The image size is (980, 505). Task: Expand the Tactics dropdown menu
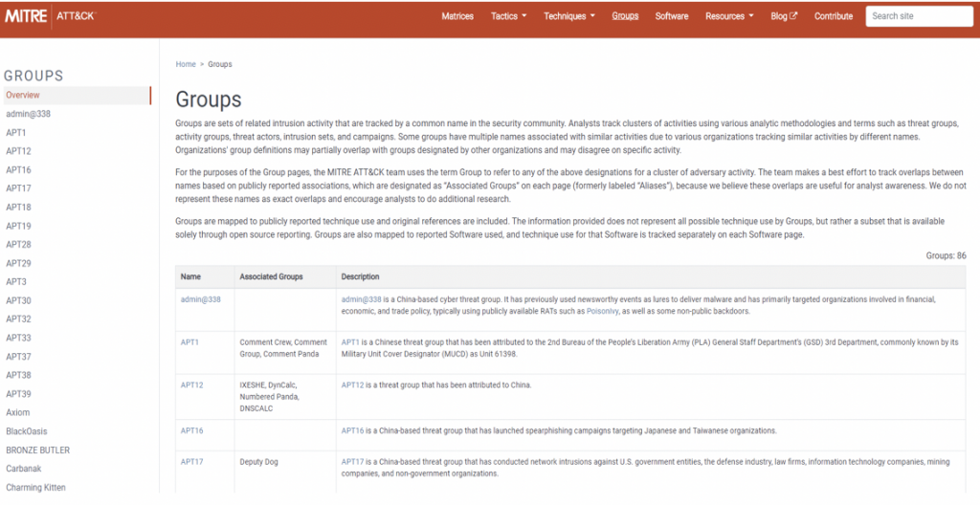point(507,16)
